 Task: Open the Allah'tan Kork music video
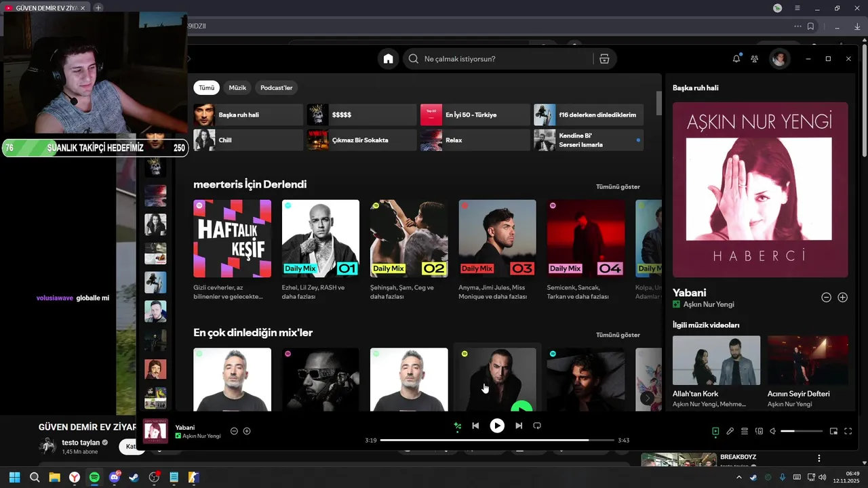(716, 371)
